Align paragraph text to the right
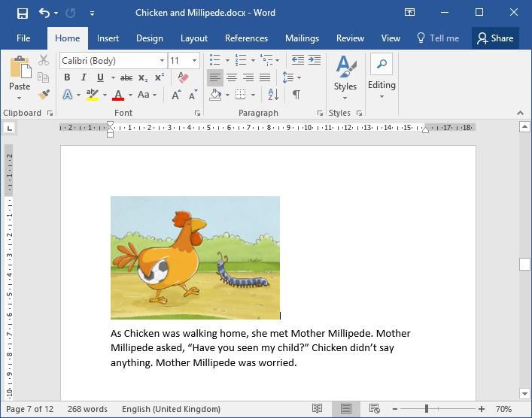 point(248,77)
